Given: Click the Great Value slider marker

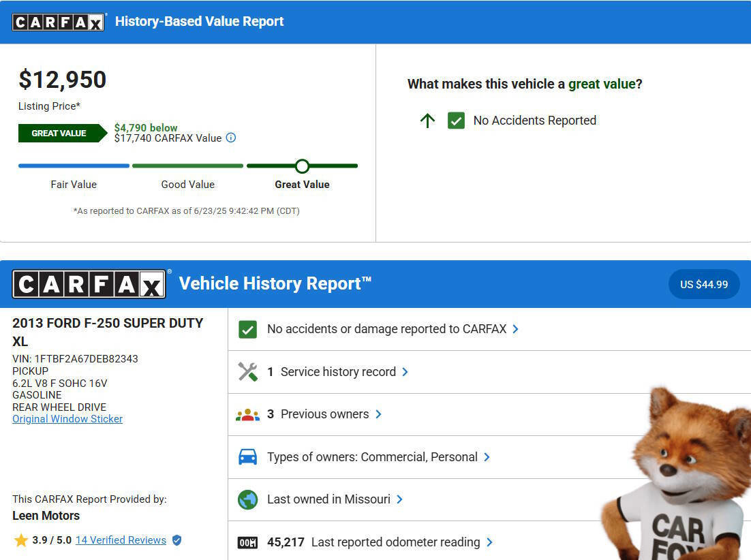Looking at the screenshot, I should tap(302, 166).
